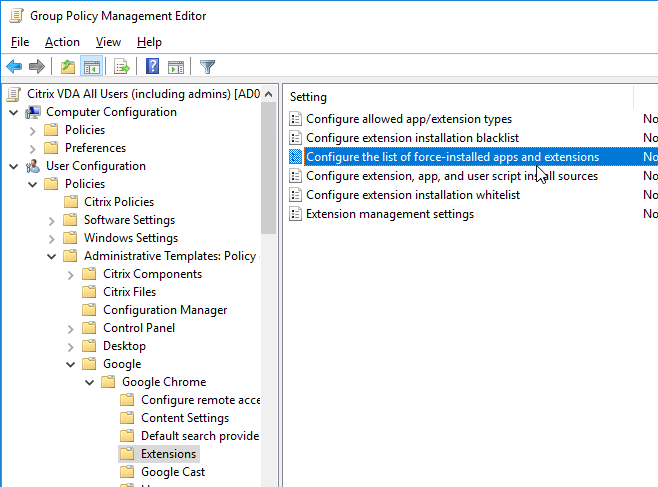The height and width of the screenshot is (487, 658).
Task: Expand the Software Settings node
Action: coord(52,221)
